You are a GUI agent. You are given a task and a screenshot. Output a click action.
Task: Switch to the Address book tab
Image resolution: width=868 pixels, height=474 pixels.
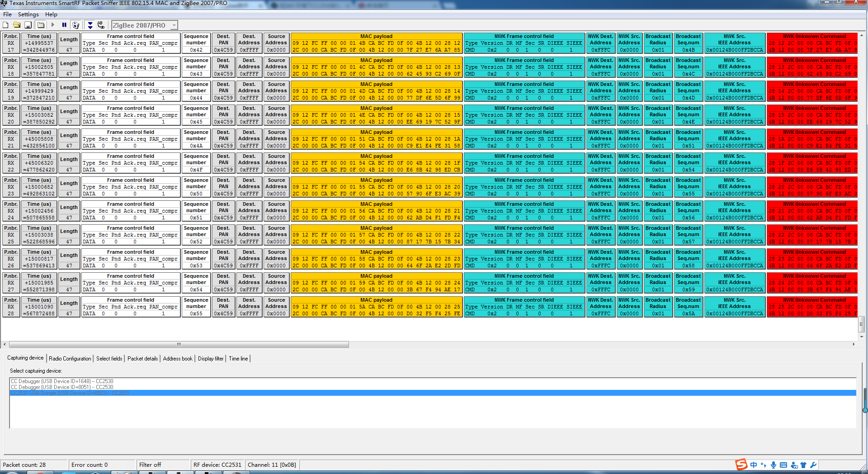point(178,359)
